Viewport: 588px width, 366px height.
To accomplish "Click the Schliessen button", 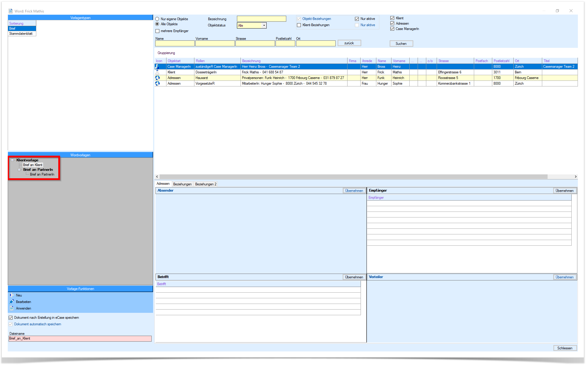I will 565,348.
